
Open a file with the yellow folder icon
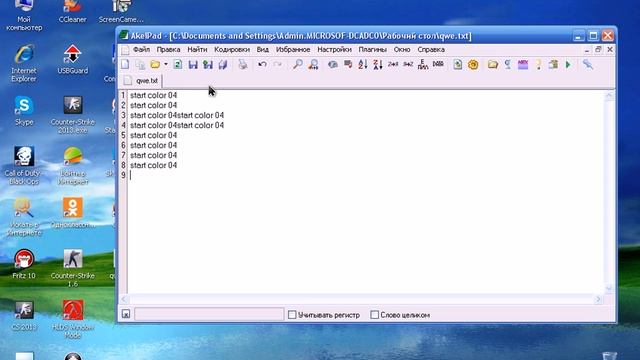click(155, 64)
